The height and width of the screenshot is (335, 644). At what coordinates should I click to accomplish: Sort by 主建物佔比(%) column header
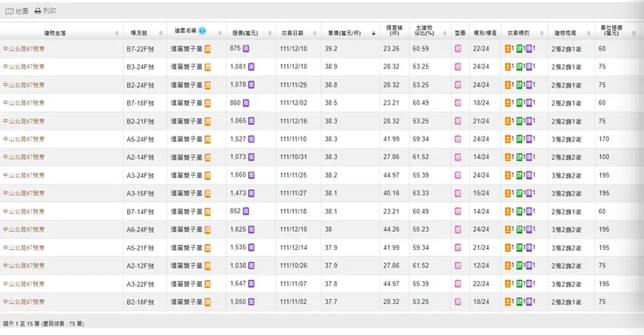(429, 30)
